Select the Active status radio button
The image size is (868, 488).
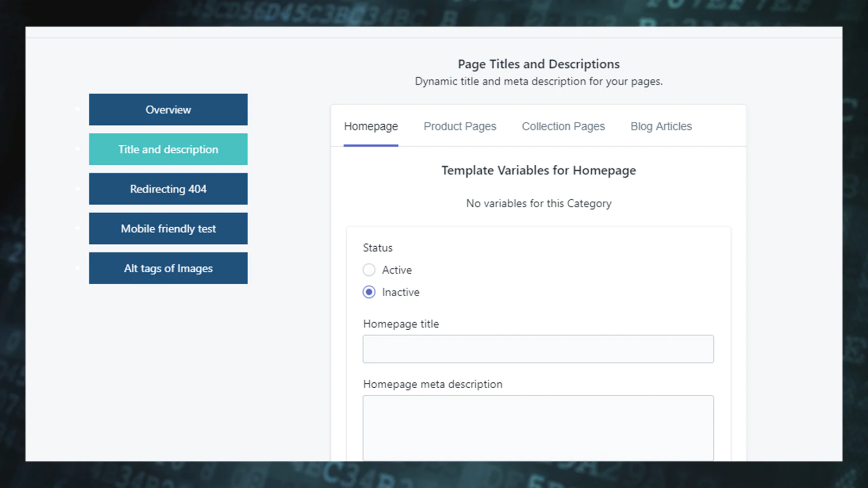[369, 269]
